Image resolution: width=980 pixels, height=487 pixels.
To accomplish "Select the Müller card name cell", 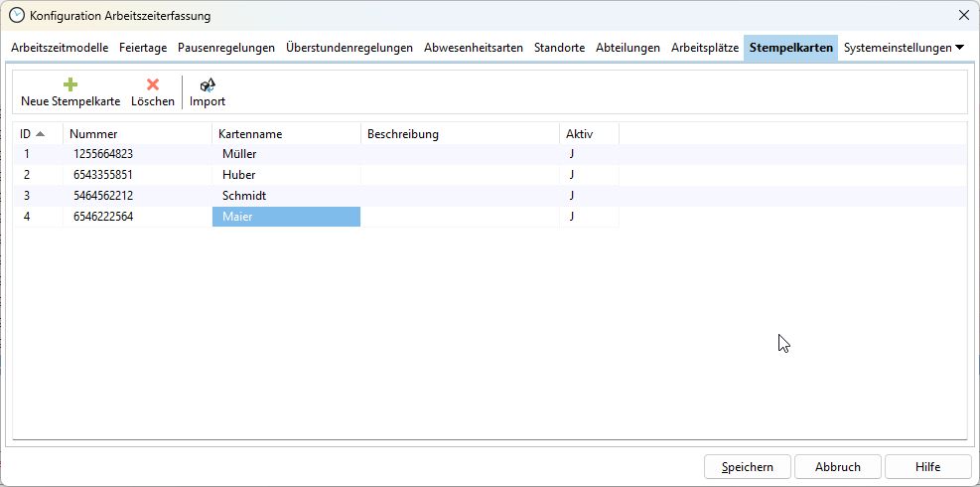I will tap(286, 154).
